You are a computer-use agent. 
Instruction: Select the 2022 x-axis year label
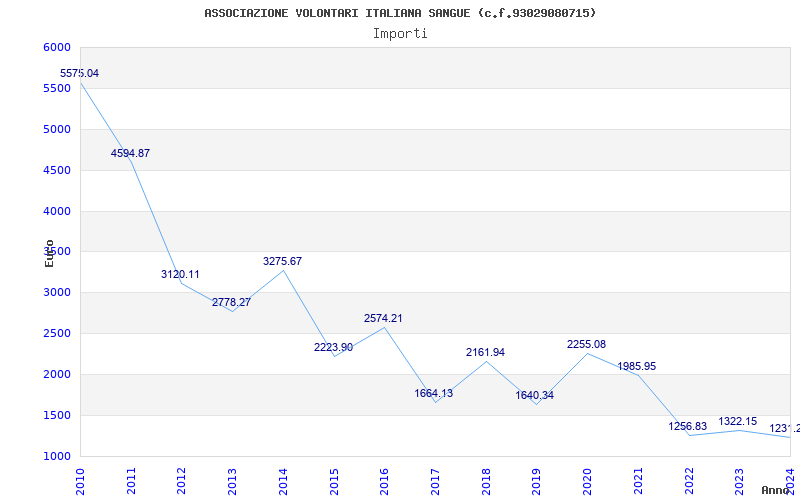(x=689, y=481)
